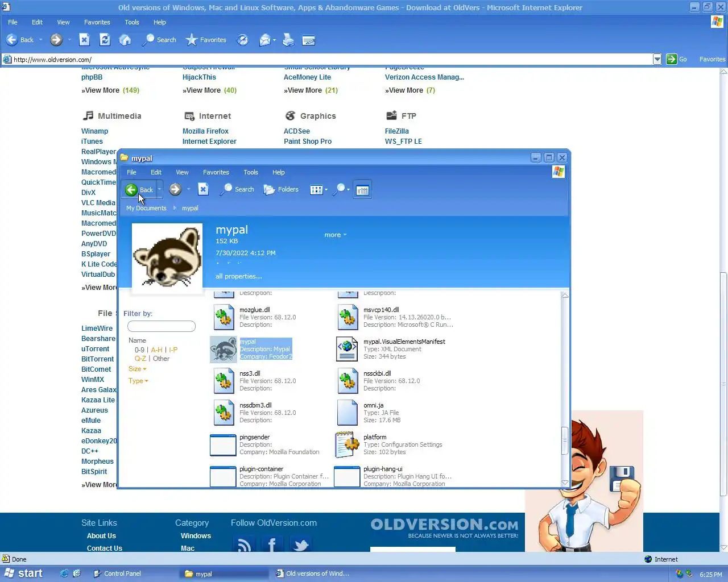The height and width of the screenshot is (582, 728).
Task: Open the Tools menu in mypal window
Action: click(251, 172)
